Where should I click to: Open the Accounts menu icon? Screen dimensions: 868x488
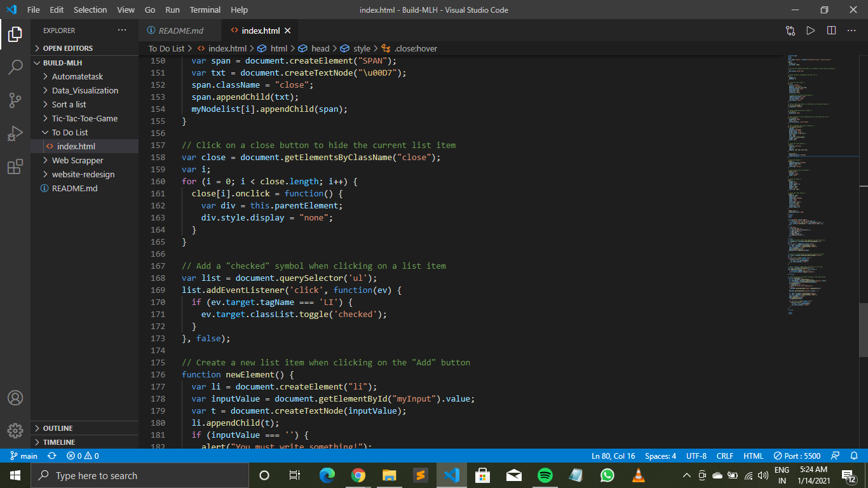(x=15, y=398)
